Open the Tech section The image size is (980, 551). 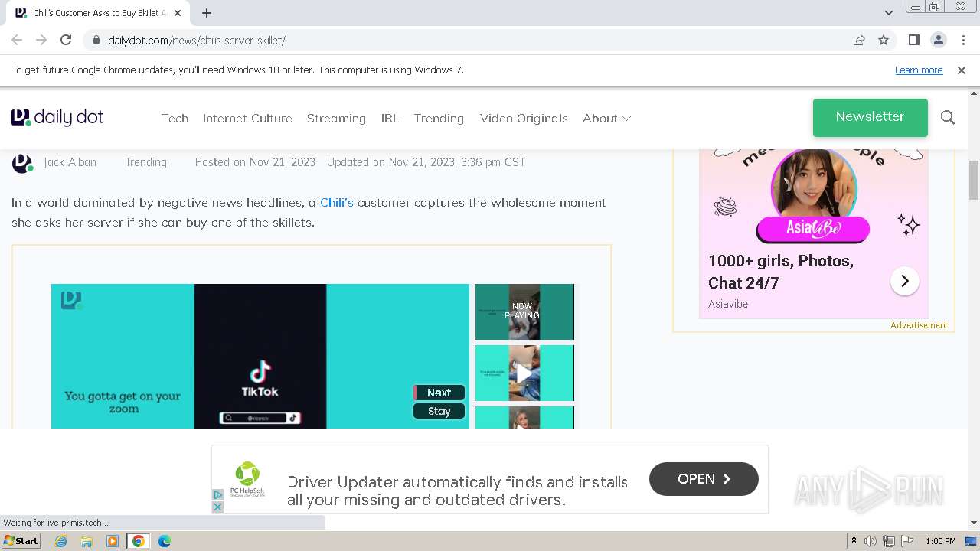tap(175, 118)
